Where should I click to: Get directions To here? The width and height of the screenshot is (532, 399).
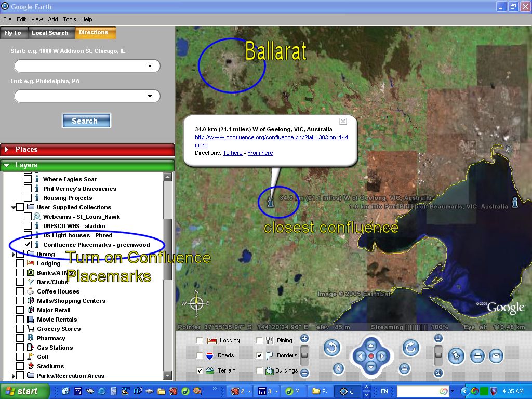pos(233,153)
